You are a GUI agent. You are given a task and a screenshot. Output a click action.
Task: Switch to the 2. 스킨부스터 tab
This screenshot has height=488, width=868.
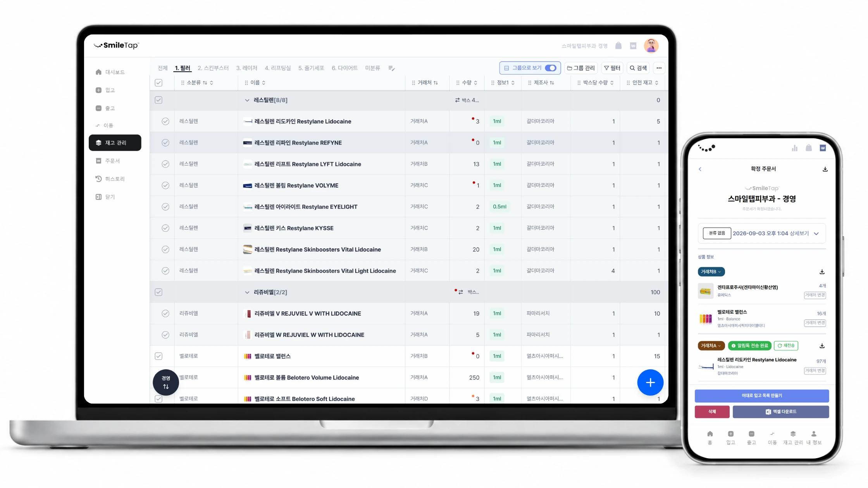pyautogui.click(x=213, y=68)
